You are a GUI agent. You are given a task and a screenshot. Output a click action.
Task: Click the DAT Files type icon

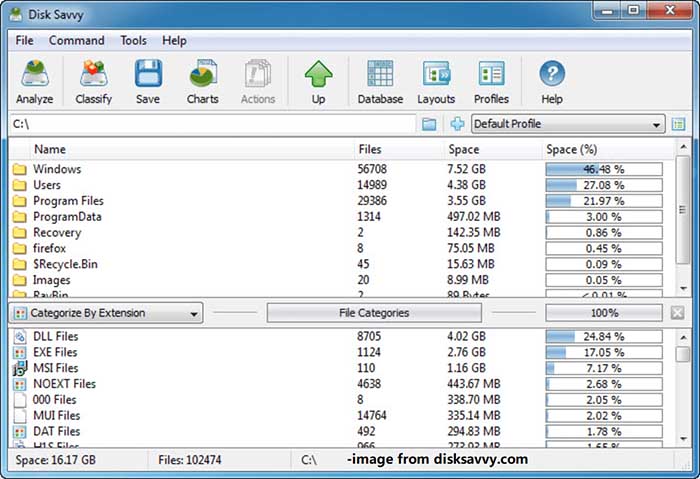tap(20, 432)
